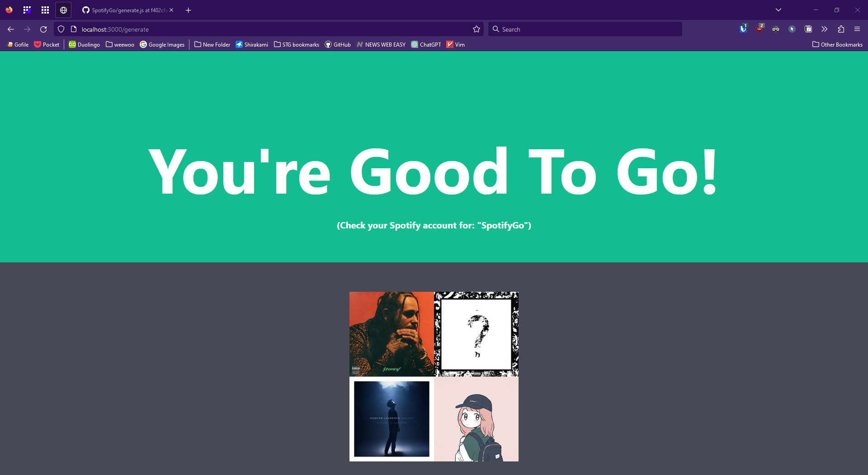
Task: Show more tools overflow chevrons
Action: point(825,29)
